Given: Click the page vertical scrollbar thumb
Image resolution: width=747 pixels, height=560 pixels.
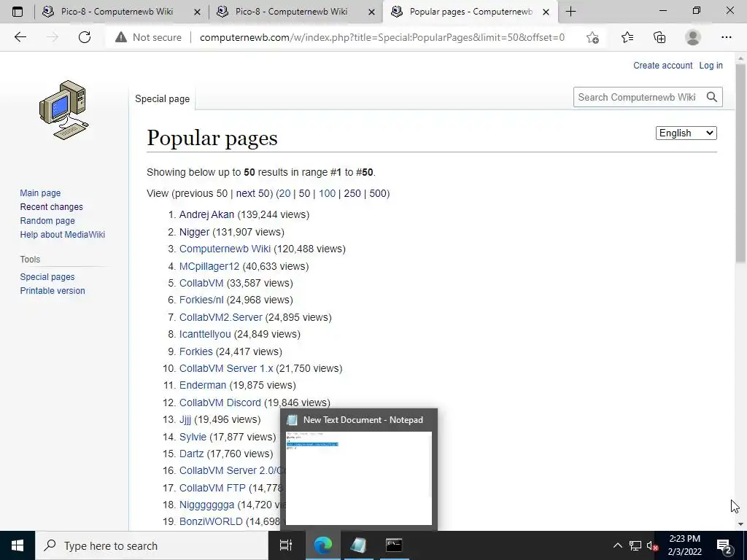Looking at the screenshot, I should pyautogui.click(x=740, y=163).
